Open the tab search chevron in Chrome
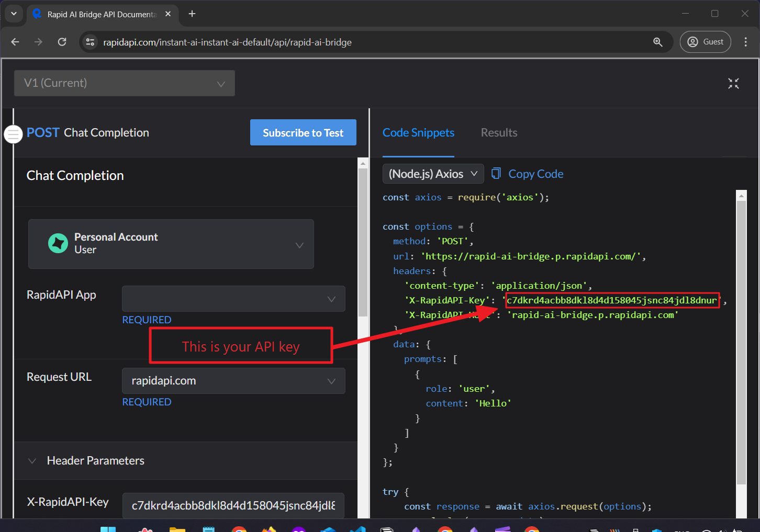760x532 pixels. pyautogui.click(x=14, y=14)
